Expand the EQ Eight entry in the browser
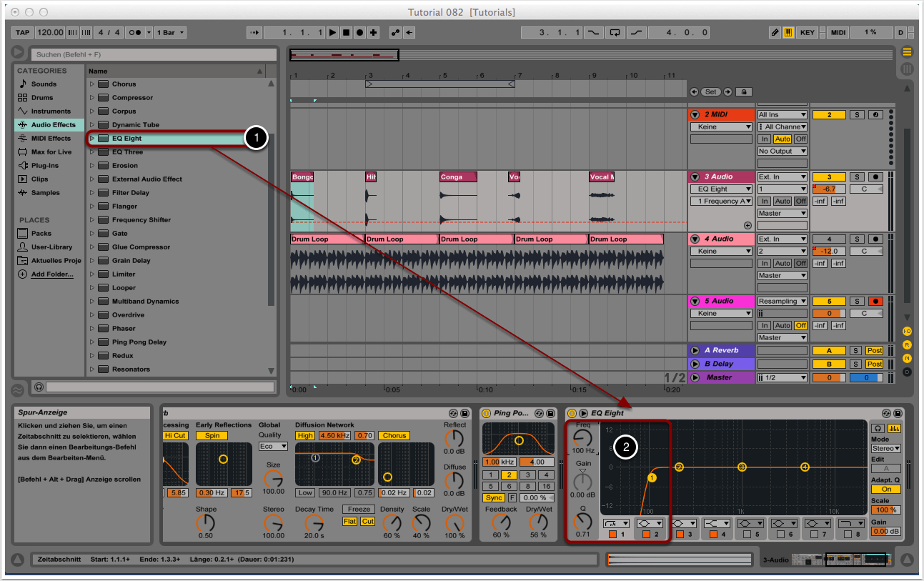The image size is (924, 581). (92, 137)
